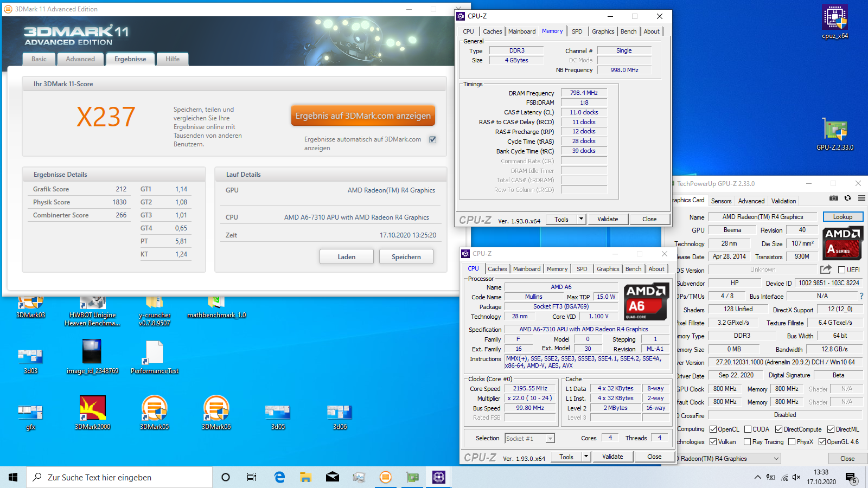Image resolution: width=868 pixels, height=488 pixels.
Task: Open Microsoft Edge from taskbar
Action: click(x=279, y=477)
